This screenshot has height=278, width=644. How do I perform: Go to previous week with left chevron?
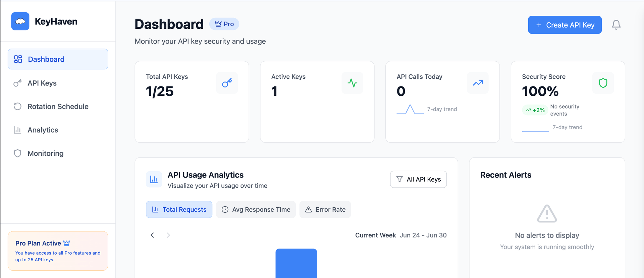click(152, 235)
